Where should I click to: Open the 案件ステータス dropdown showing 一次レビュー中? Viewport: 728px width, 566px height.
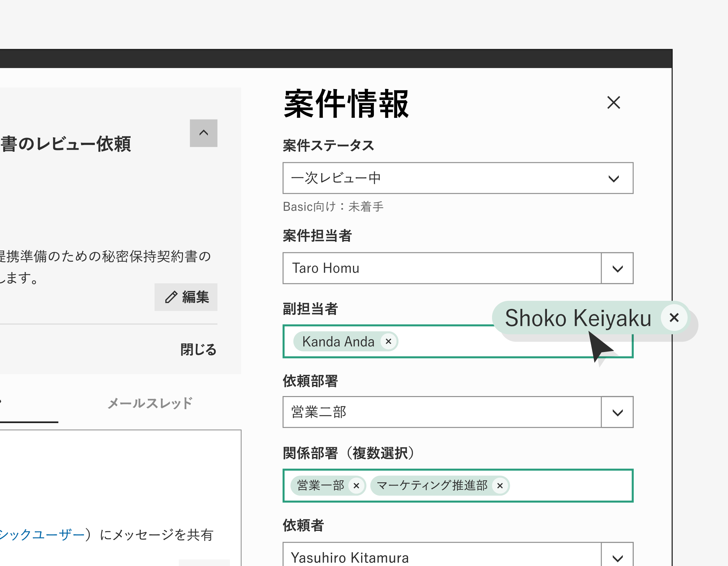tap(458, 178)
